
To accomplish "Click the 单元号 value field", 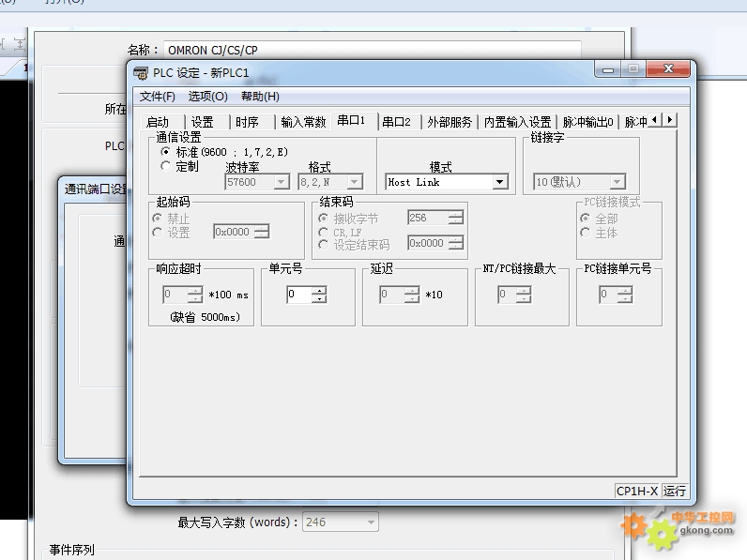I will (x=299, y=295).
